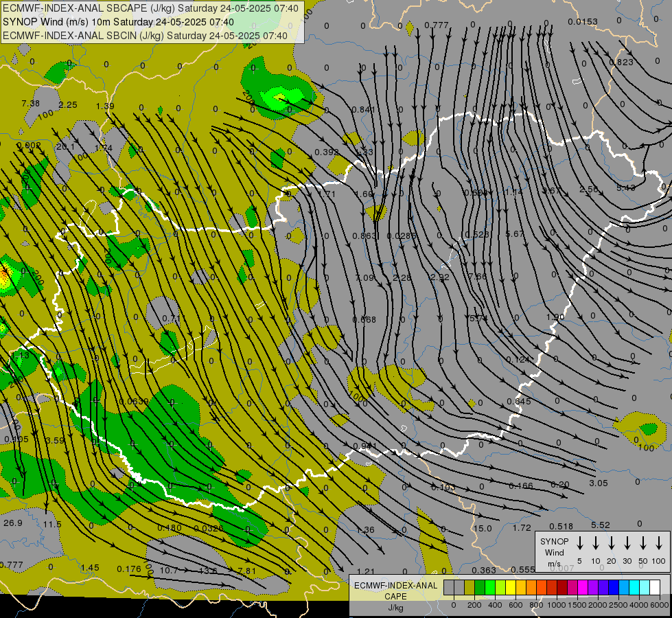
Task: Click the SBCIN title line in the header
Action: pos(145,36)
